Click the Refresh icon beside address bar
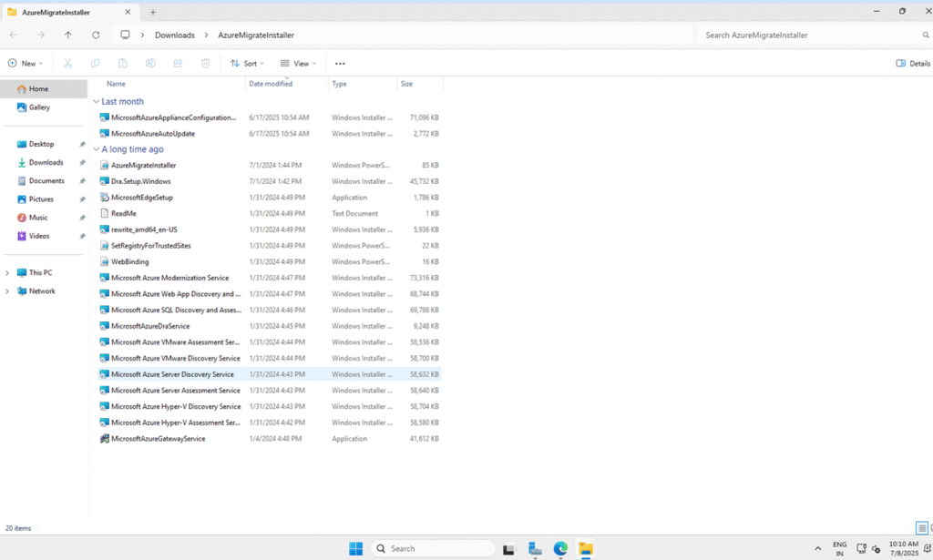The image size is (933, 560). click(96, 35)
